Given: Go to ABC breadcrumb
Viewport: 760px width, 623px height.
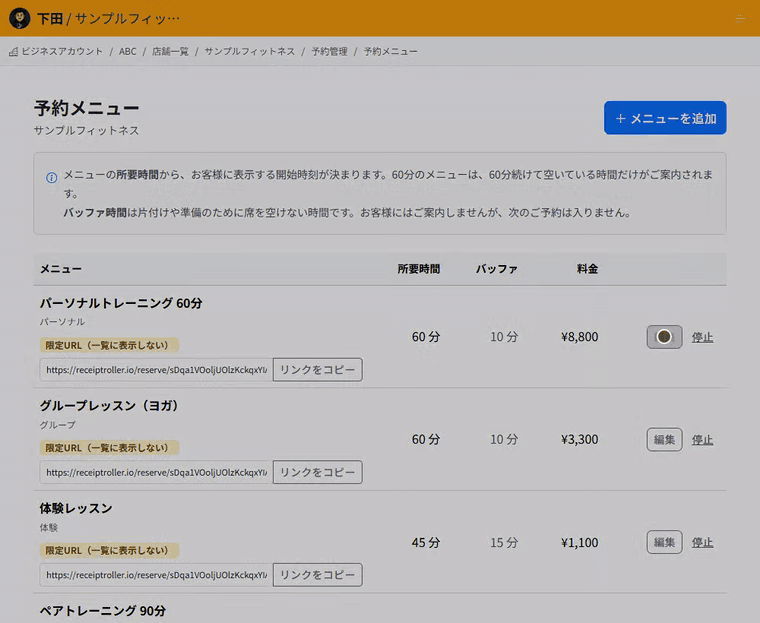Looking at the screenshot, I should 127,51.
